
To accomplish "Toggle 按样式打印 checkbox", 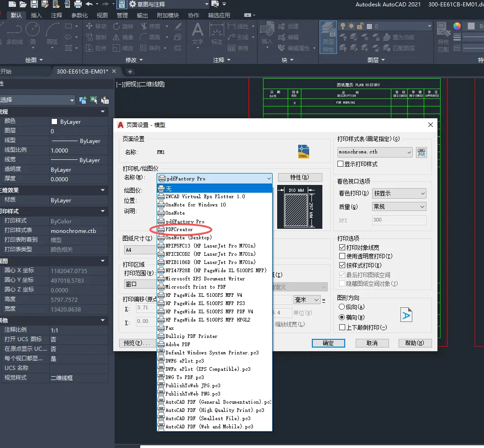I will tap(342, 265).
